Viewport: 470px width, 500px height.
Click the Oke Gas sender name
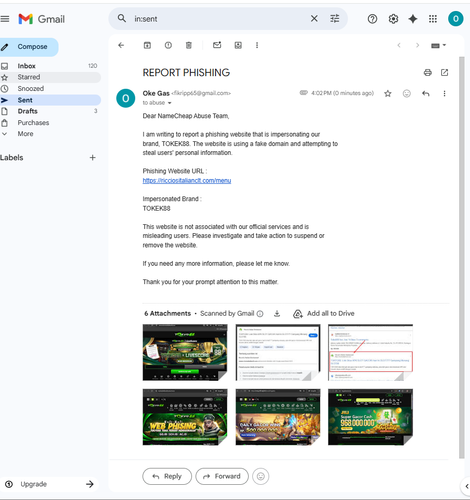tap(156, 93)
